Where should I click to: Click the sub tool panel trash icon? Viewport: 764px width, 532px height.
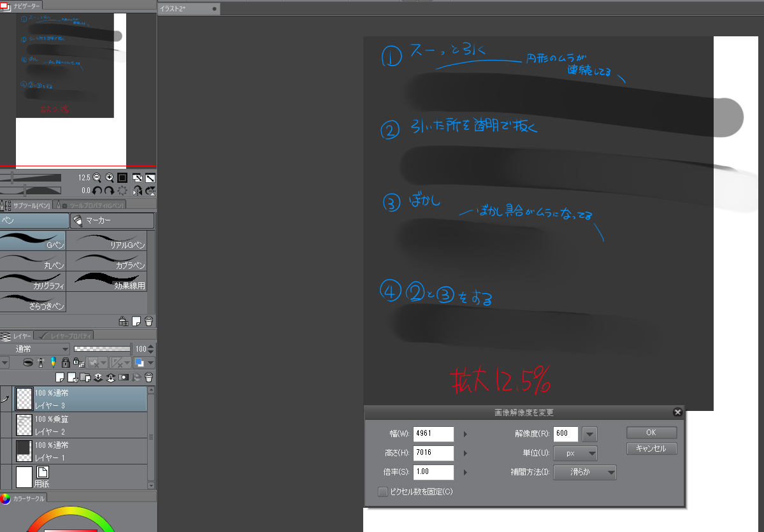tap(148, 321)
